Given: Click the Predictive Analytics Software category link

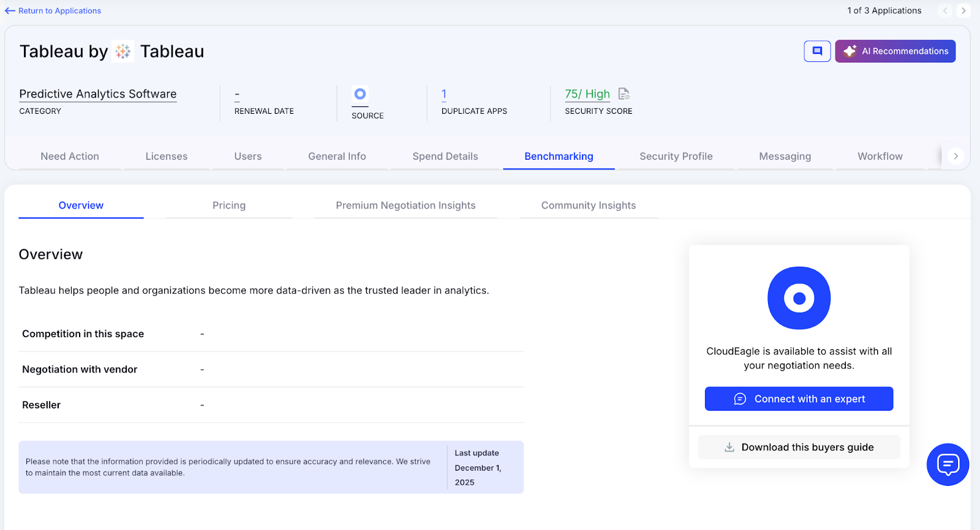Looking at the screenshot, I should click(98, 94).
